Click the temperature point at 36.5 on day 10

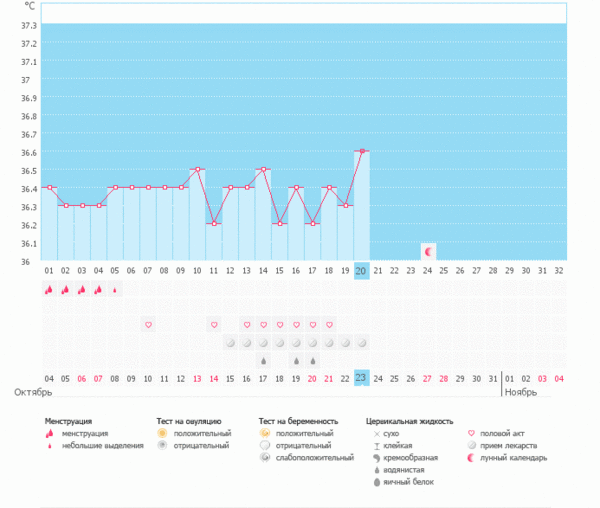[x=197, y=170]
